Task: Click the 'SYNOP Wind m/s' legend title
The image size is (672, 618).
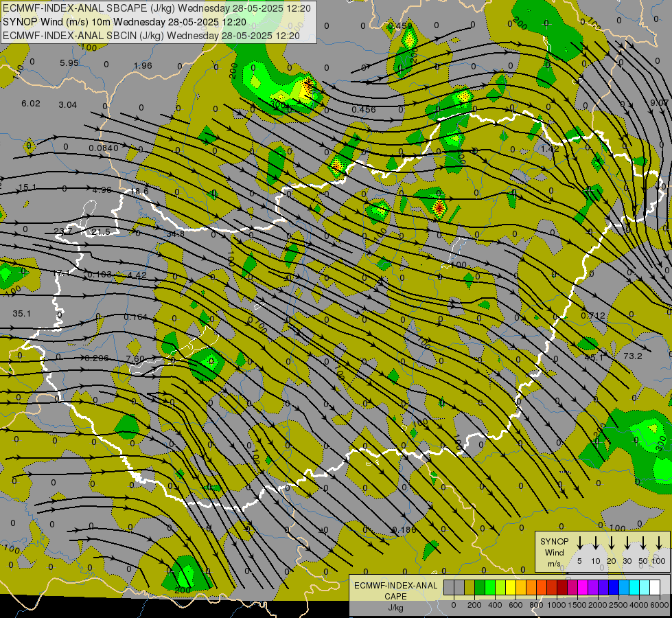Action: click(554, 552)
